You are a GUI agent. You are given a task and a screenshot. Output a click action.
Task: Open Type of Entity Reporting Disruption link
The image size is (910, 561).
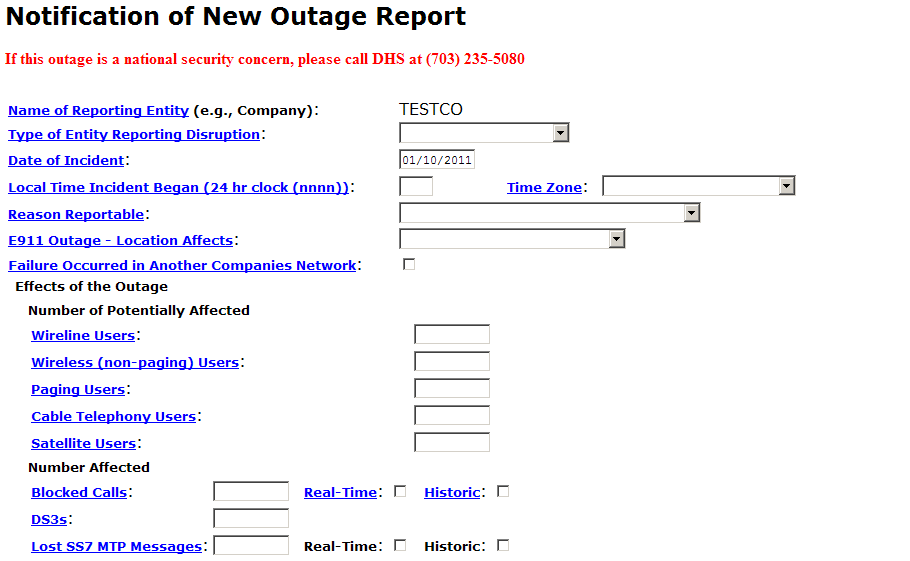[x=134, y=135]
